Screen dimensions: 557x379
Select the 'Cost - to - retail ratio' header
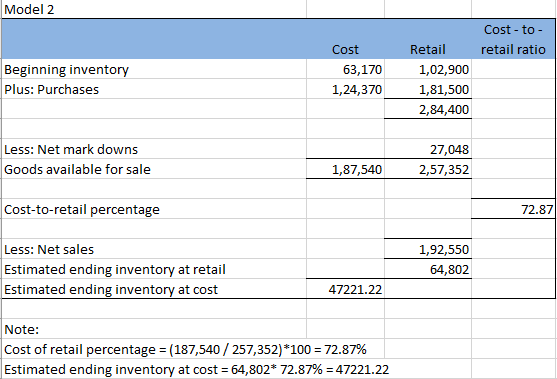click(513, 39)
